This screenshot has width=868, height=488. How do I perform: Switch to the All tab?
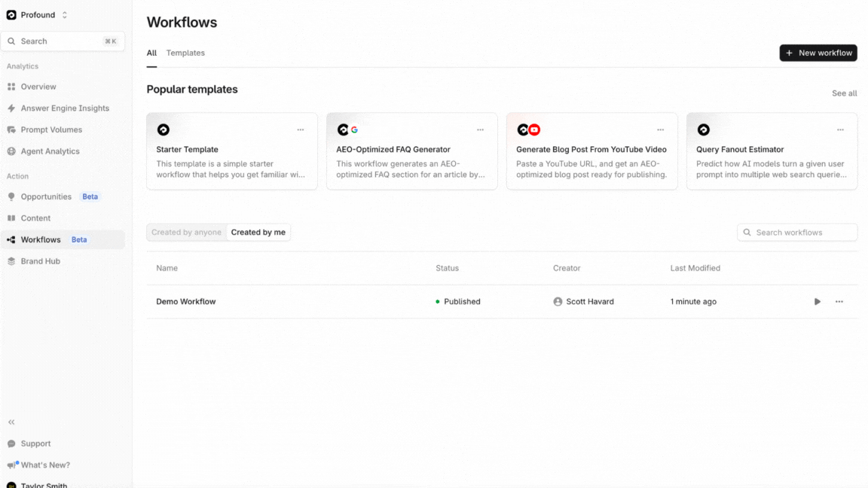click(x=151, y=53)
